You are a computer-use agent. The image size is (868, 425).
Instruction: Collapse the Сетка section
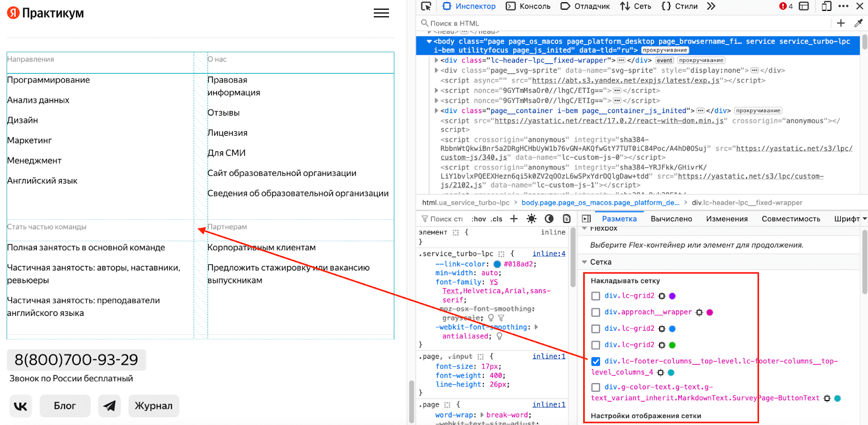(584, 262)
